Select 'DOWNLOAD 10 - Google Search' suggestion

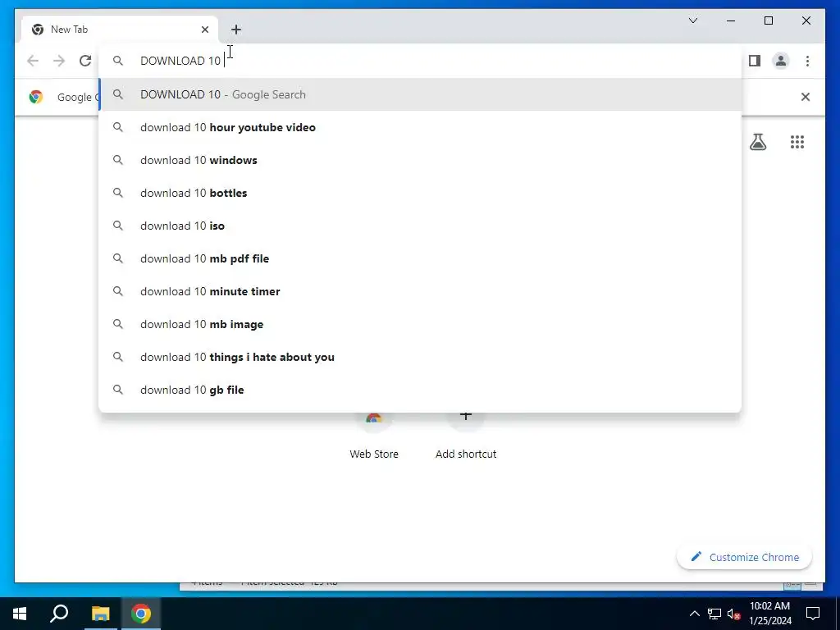pos(420,94)
